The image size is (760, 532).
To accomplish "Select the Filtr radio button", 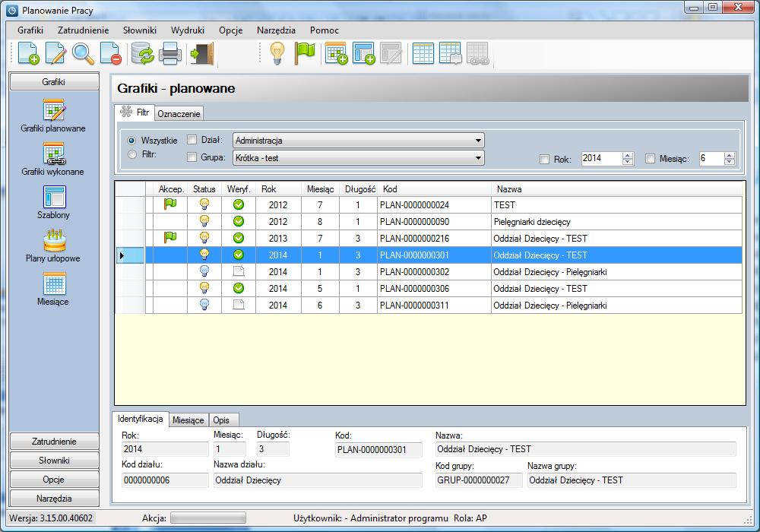I will (x=131, y=154).
